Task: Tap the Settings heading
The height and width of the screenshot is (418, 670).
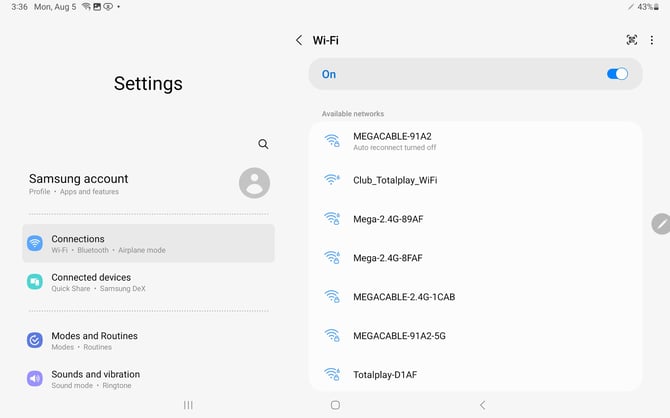Action: click(x=148, y=83)
